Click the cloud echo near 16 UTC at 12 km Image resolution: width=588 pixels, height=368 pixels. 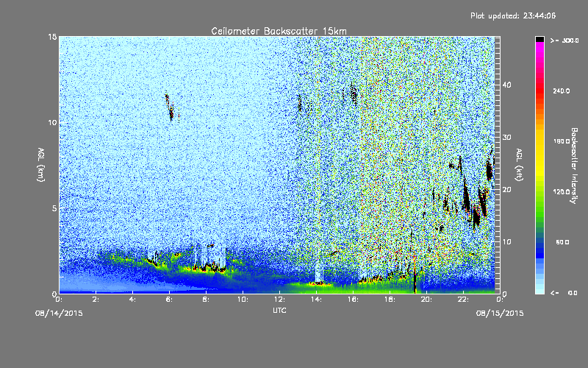click(x=354, y=93)
